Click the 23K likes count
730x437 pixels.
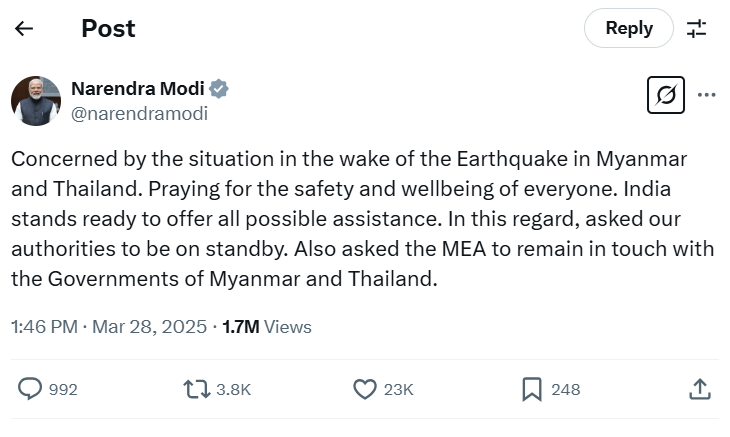pos(398,390)
